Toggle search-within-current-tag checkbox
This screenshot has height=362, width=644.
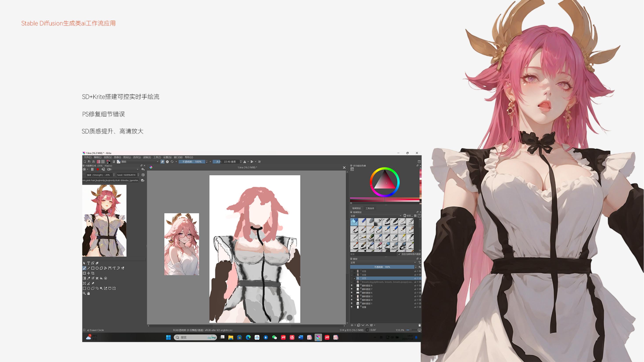tap(399, 254)
